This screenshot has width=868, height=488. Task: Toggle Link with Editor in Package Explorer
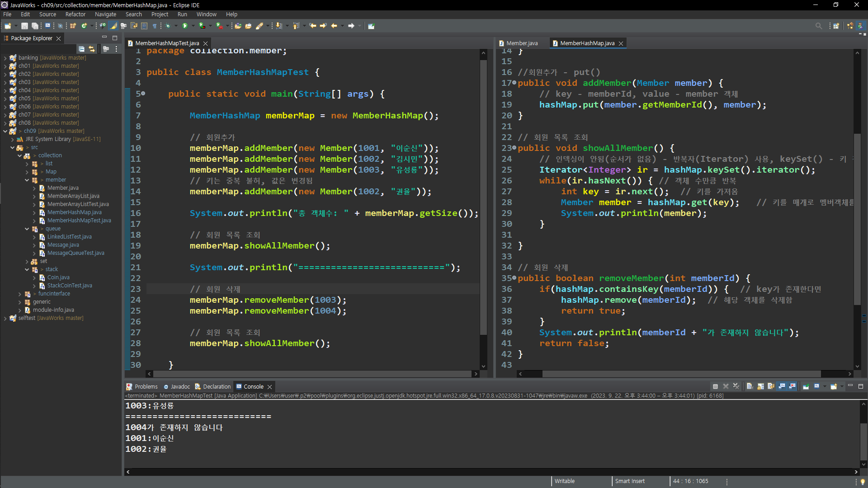pos(92,49)
